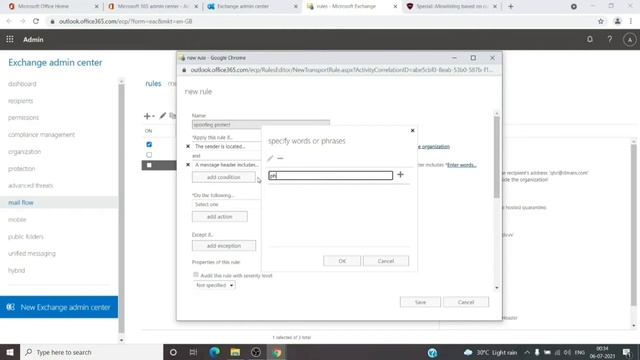Toggle 'Audit this rule with severity level' checkbox
The height and width of the screenshot is (360, 640).
pyautogui.click(x=196, y=275)
